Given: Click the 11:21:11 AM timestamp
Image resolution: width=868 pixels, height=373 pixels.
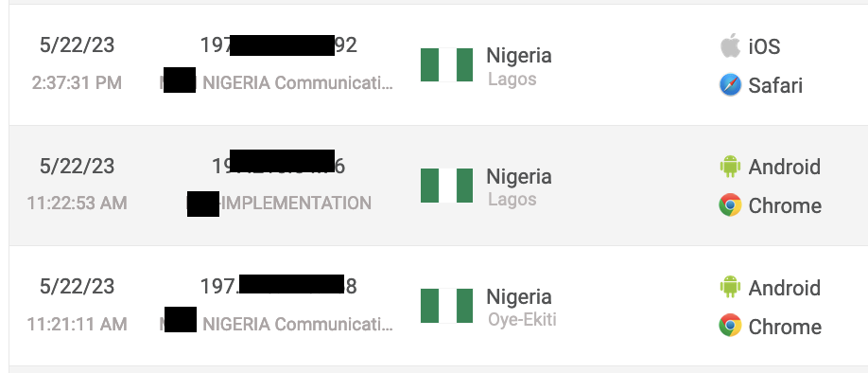Looking at the screenshot, I should [77, 324].
